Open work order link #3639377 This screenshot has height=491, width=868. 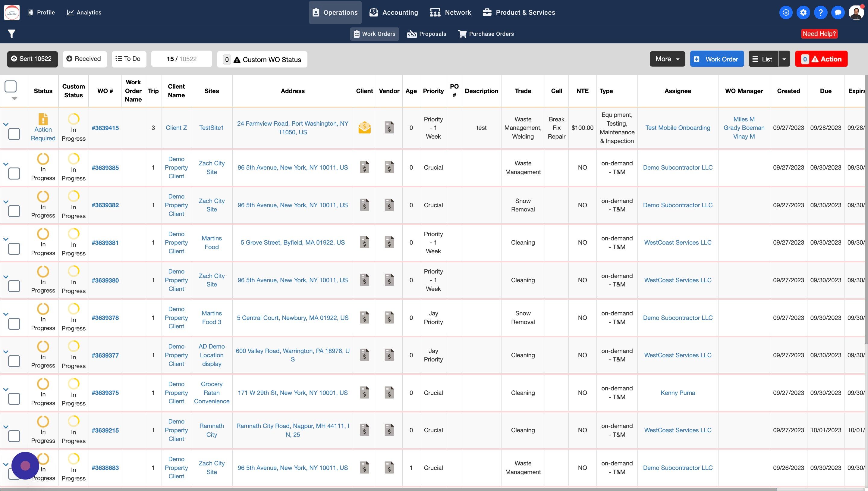pyautogui.click(x=105, y=355)
